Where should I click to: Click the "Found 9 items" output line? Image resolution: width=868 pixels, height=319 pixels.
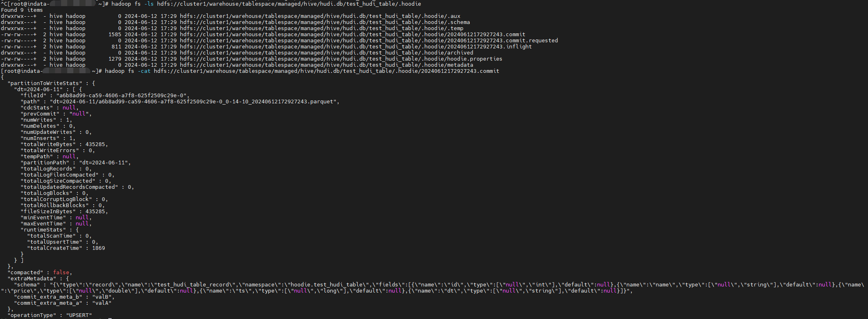22,10
